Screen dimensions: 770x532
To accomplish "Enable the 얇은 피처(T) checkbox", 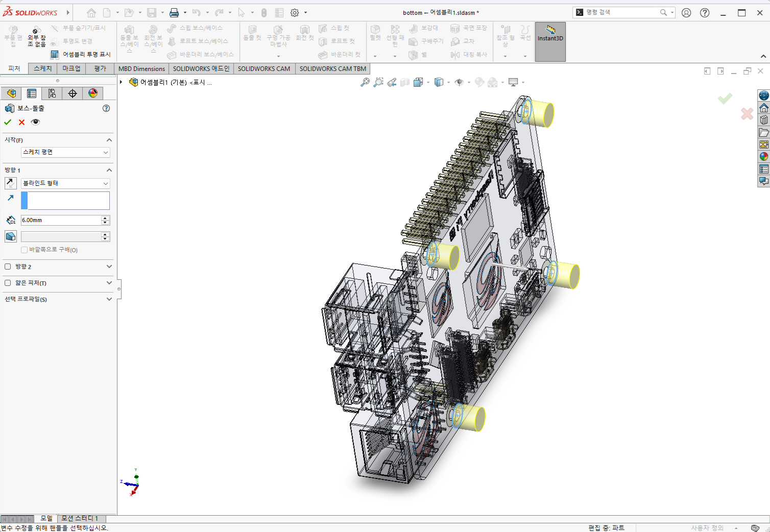I will (x=8, y=283).
